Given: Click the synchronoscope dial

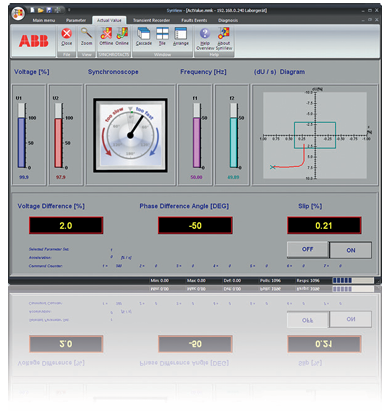Looking at the screenshot, I should [130, 135].
